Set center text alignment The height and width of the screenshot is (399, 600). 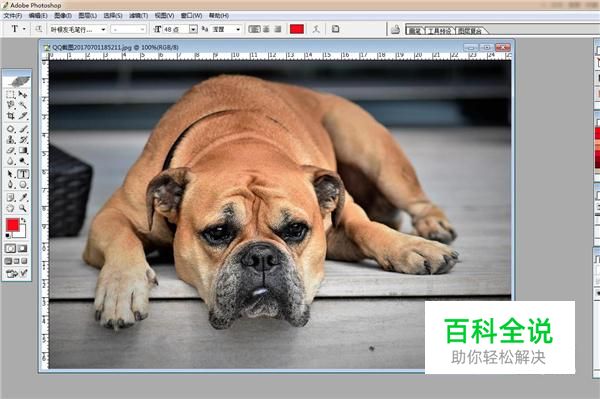coord(266,29)
